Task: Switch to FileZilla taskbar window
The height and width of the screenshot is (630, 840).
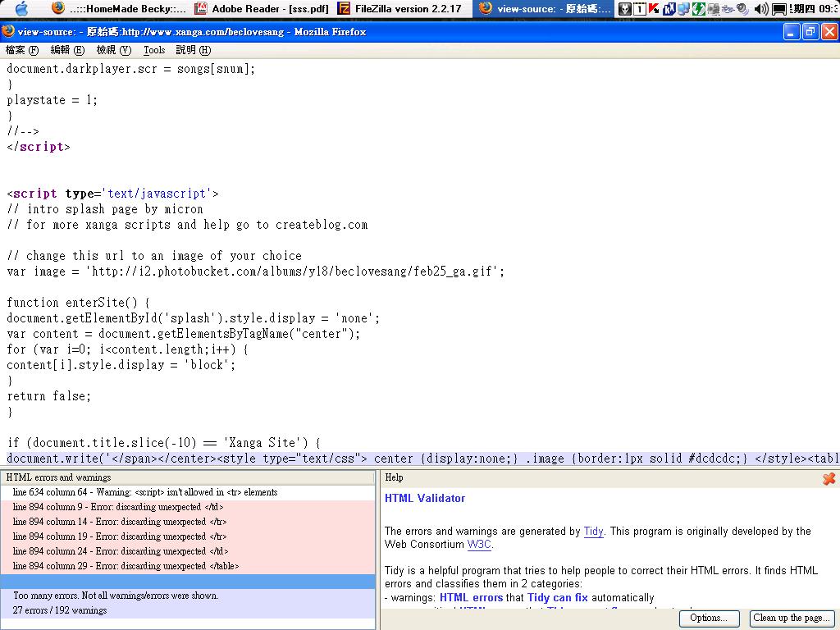Action: click(399, 9)
